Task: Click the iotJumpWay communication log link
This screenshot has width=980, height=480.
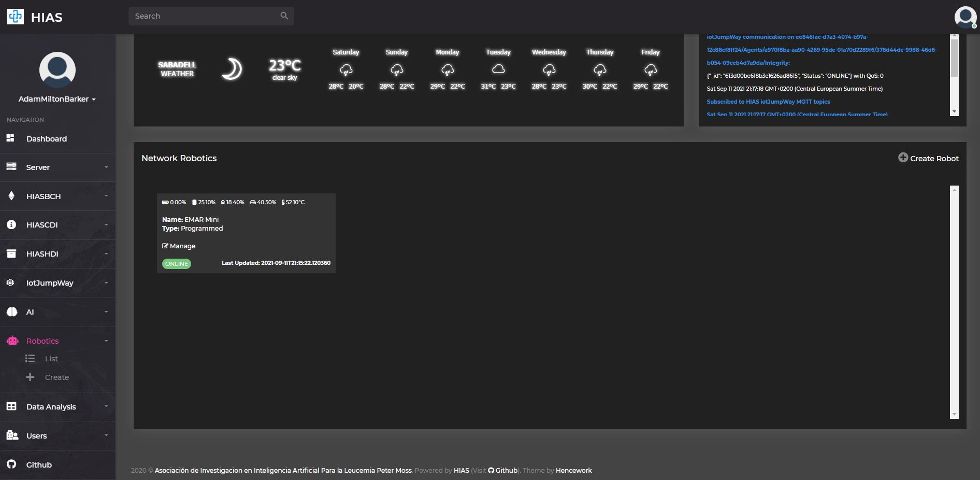Action: (822, 50)
